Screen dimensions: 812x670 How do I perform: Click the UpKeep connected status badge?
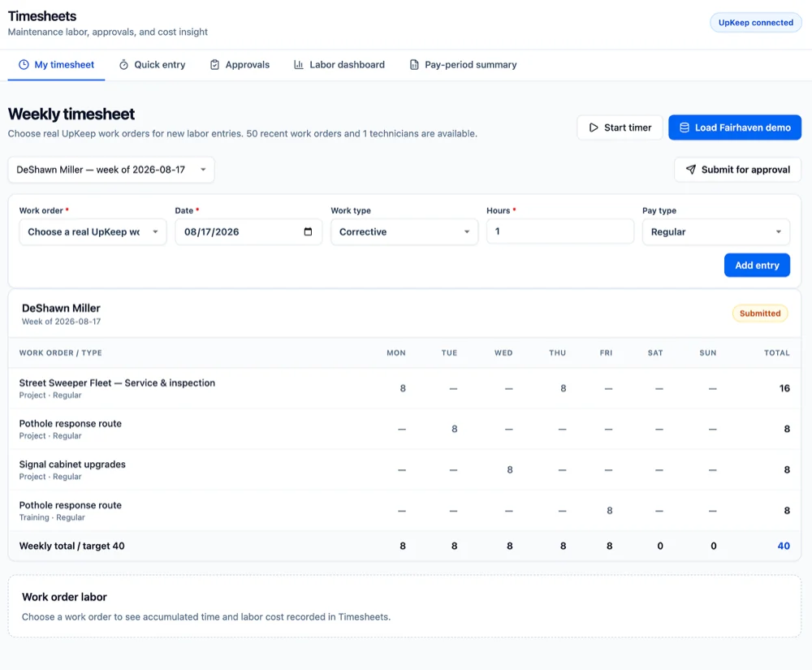pyautogui.click(x=755, y=23)
